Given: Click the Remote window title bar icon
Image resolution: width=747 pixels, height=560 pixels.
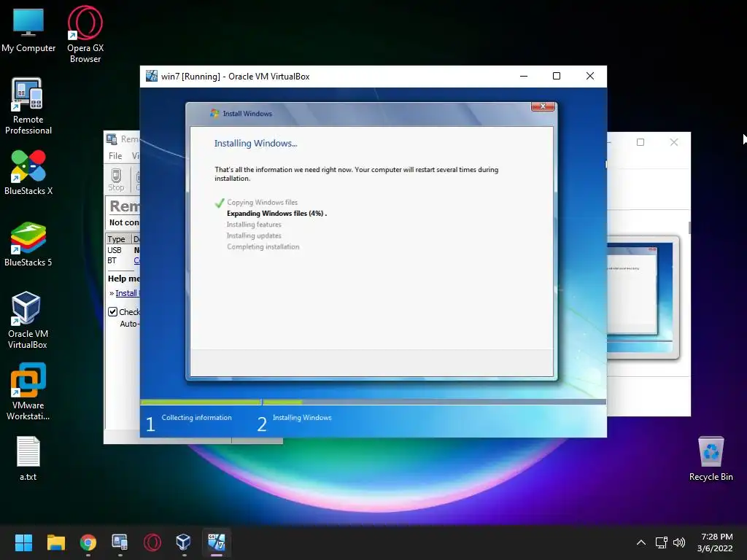Looking at the screenshot, I should (112, 139).
